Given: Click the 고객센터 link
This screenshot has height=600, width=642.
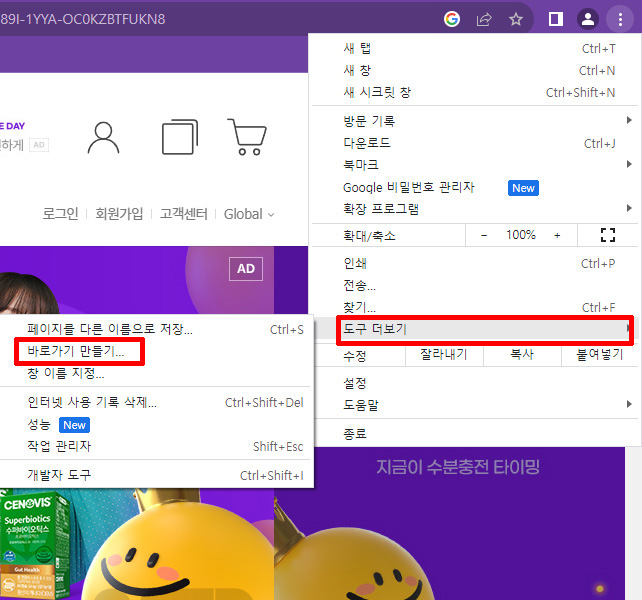Looking at the screenshot, I should point(183,214).
